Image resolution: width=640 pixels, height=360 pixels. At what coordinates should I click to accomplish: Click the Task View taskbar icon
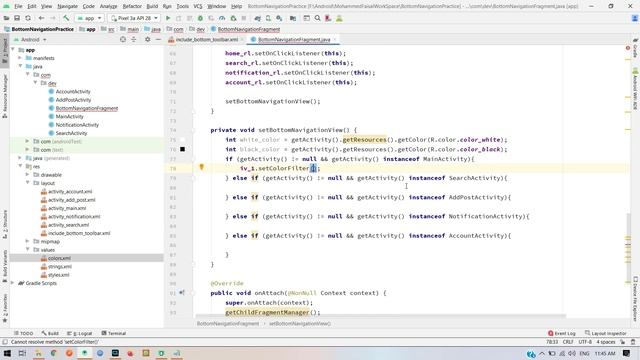[x=22, y=353]
